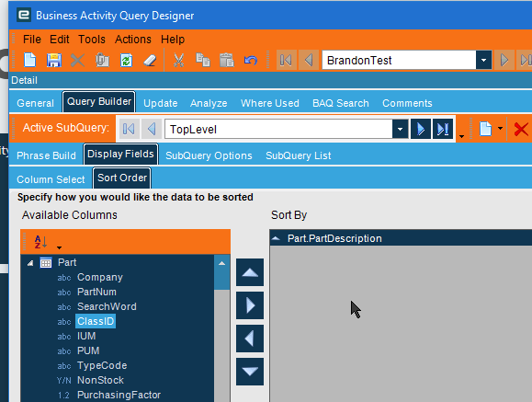Image resolution: width=532 pixels, height=402 pixels.
Task: Go to first BAQ record
Action: point(287,60)
